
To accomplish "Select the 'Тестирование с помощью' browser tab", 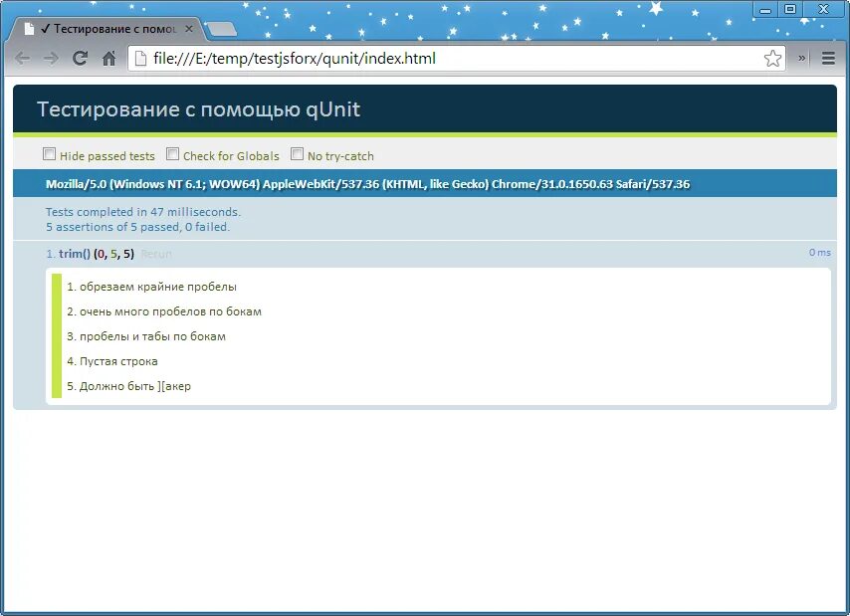I will [106, 29].
